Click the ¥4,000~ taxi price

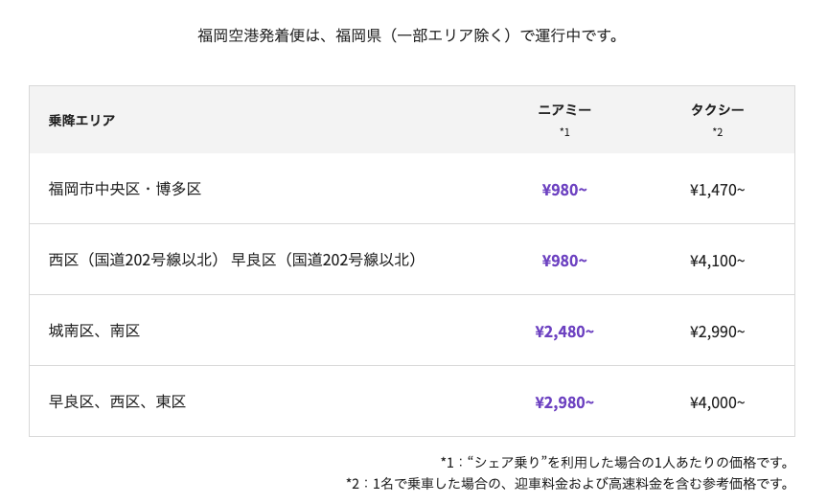click(718, 402)
